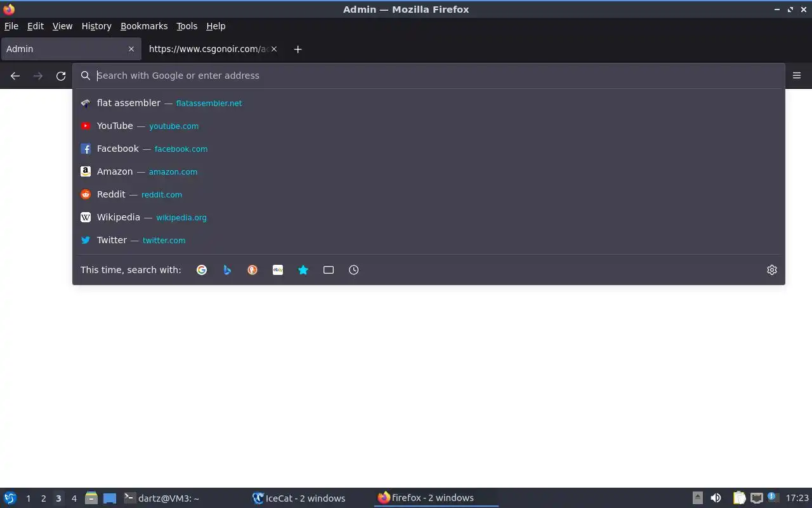The image size is (812, 508).
Task: Switch to IceCat windows in taskbar
Action: pos(311,498)
